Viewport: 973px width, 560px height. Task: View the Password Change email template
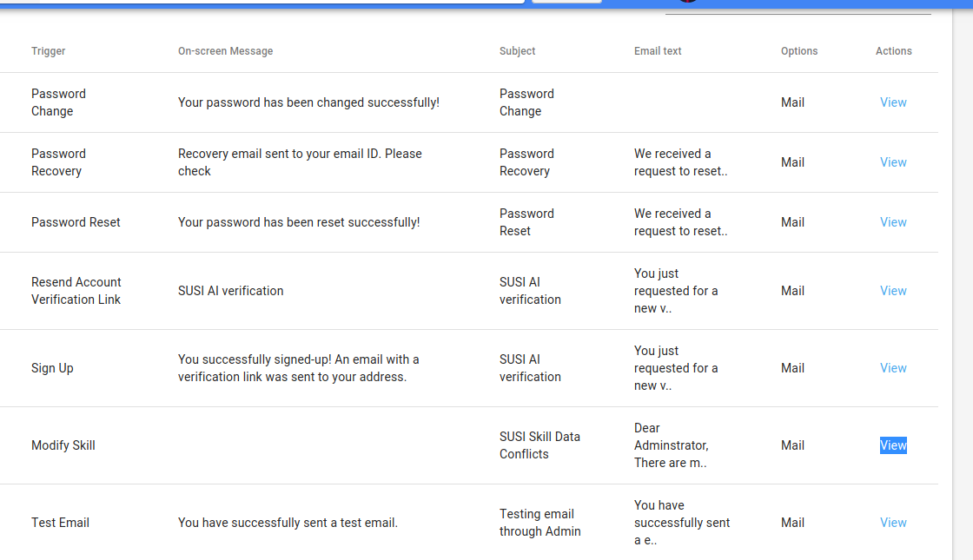click(893, 102)
